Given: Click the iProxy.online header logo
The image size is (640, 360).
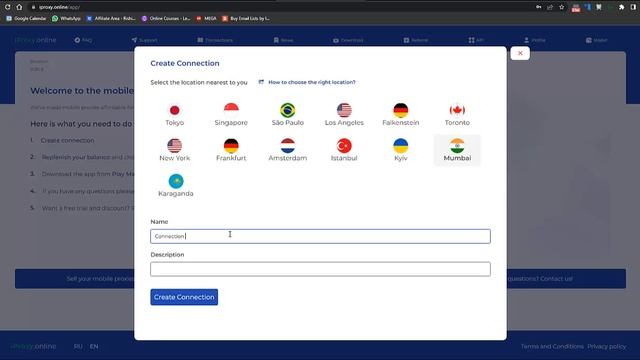Looking at the screenshot, I should coord(35,40).
